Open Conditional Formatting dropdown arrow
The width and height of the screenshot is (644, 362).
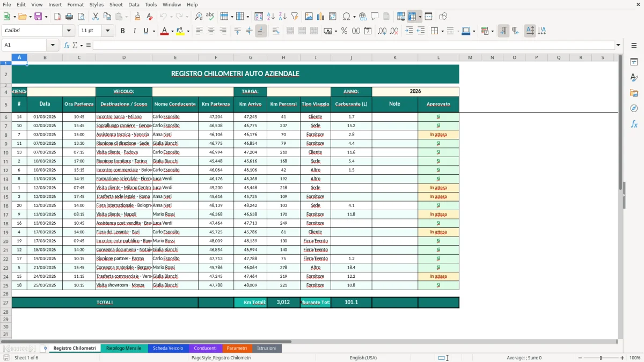tap(492, 31)
